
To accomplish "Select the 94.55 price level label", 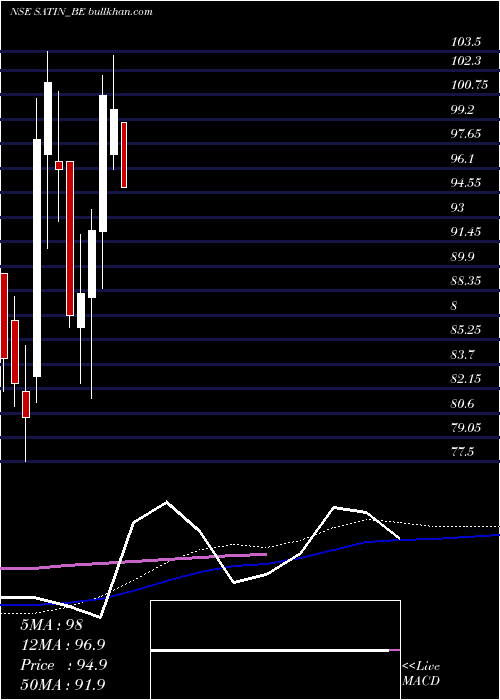I will 466,183.
